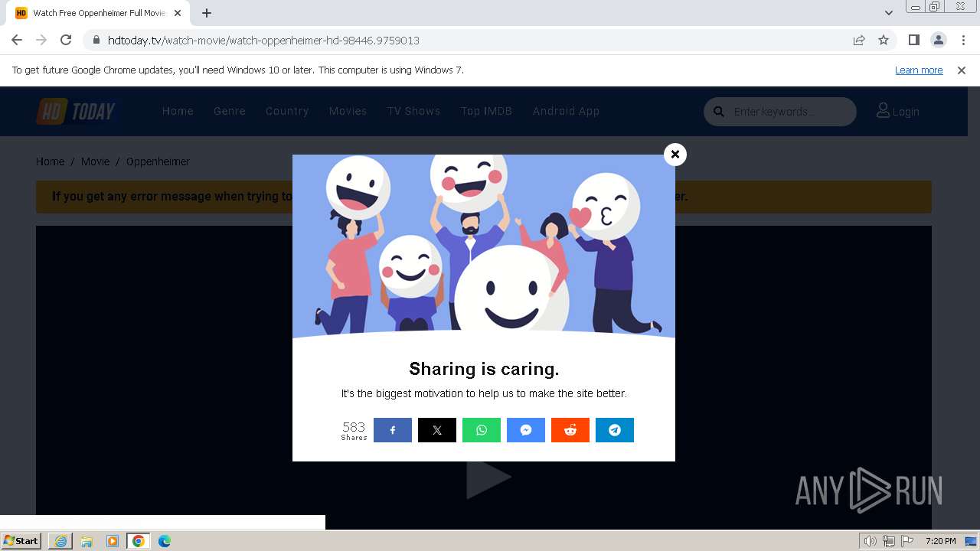Viewport: 980px width, 551px height.
Task: Open the Android App page
Action: click(566, 111)
